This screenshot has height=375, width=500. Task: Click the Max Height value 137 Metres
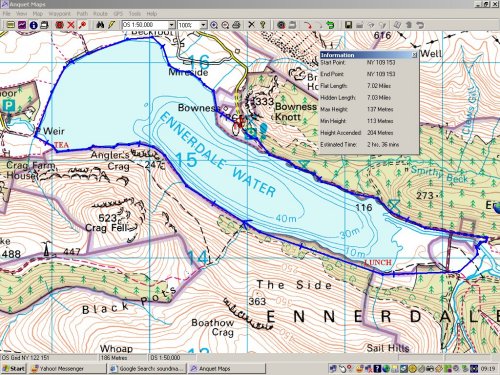point(380,109)
